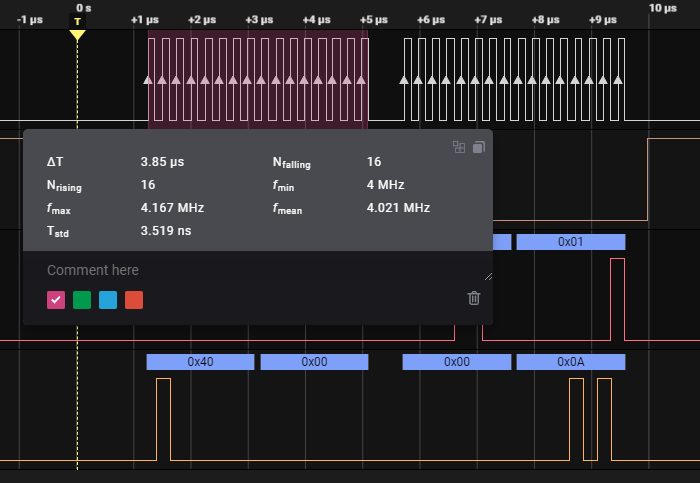
Task: Click the +5 µs timeline label
Action: coord(374,20)
